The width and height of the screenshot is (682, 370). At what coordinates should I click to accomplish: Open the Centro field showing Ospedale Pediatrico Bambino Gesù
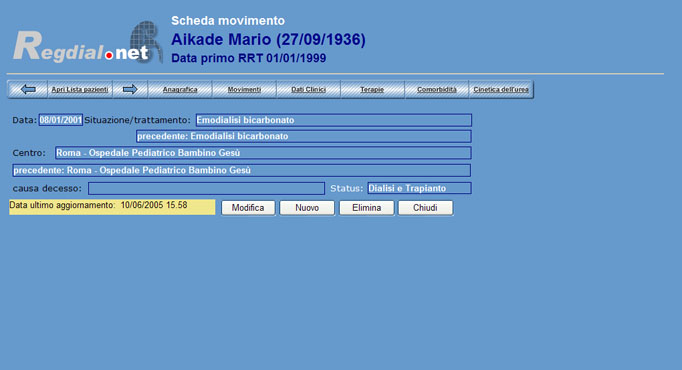click(263, 153)
